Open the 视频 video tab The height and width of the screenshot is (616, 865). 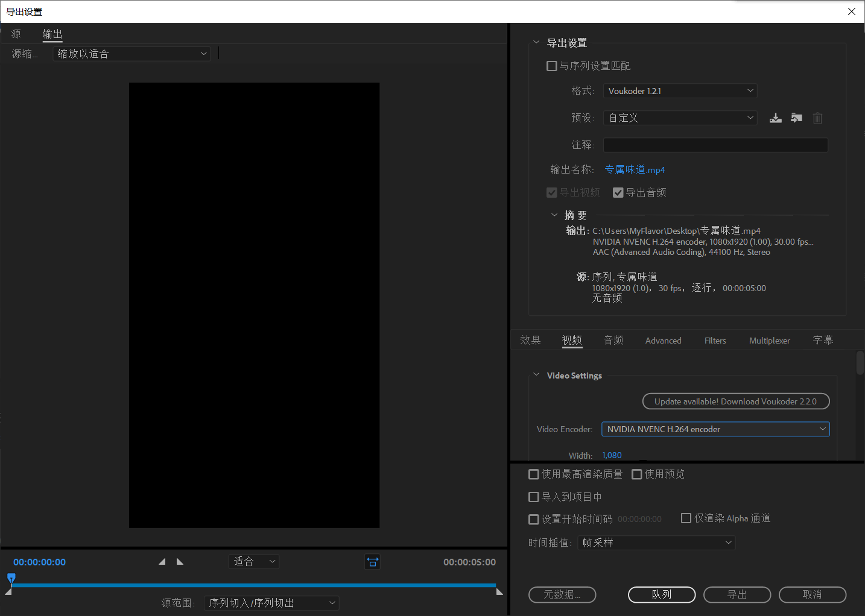click(572, 340)
